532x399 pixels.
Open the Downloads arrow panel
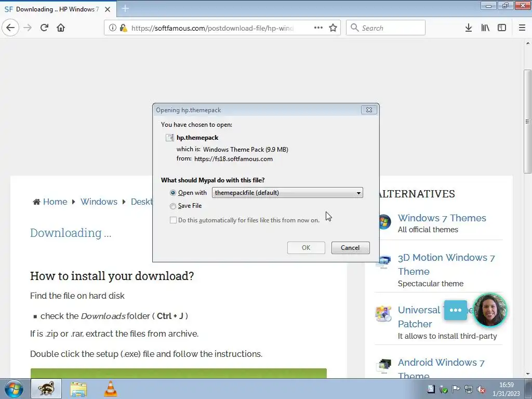coord(469,28)
